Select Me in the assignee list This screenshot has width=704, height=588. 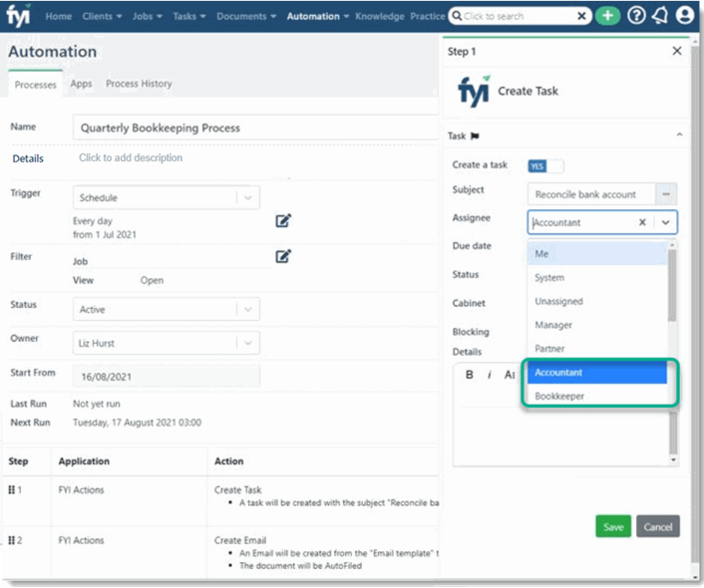[597, 254]
